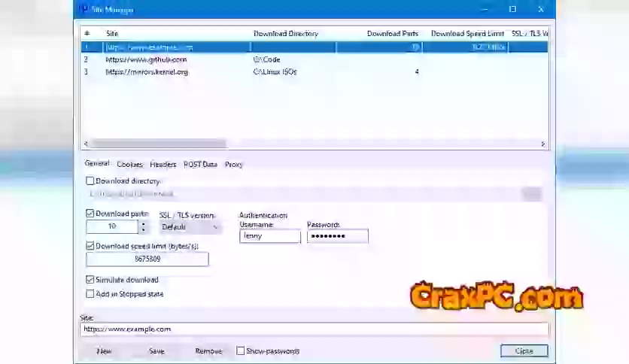
Task: Uncheck Simulate download option
Action: coord(90,280)
